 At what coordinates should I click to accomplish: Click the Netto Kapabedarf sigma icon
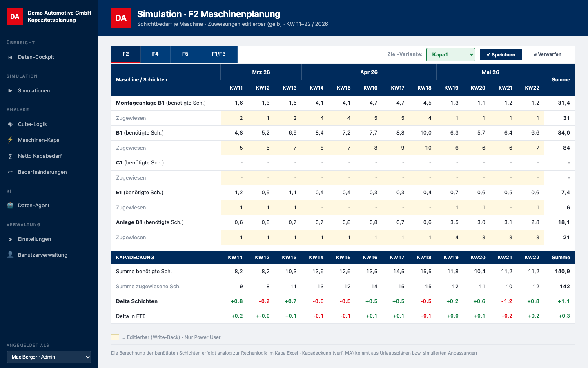(10, 156)
